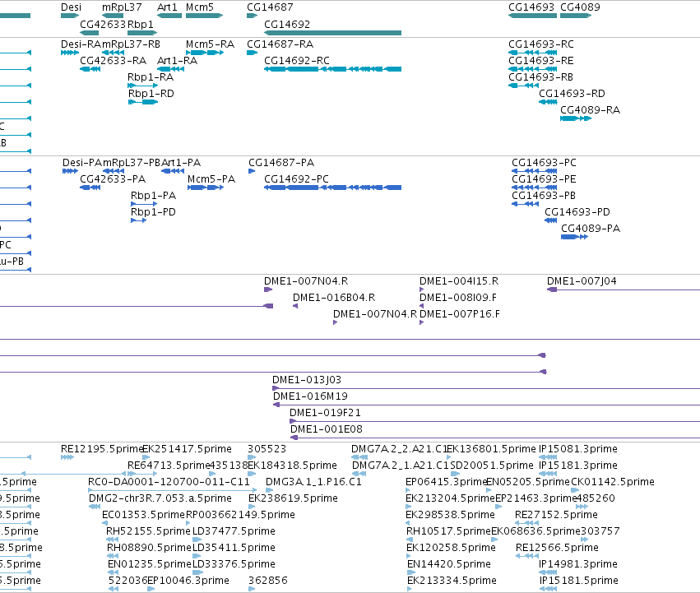The height and width of the screenshot is (593, 700).
Task: Select the Mcm5 gene arrow
Action: (204, 16)
